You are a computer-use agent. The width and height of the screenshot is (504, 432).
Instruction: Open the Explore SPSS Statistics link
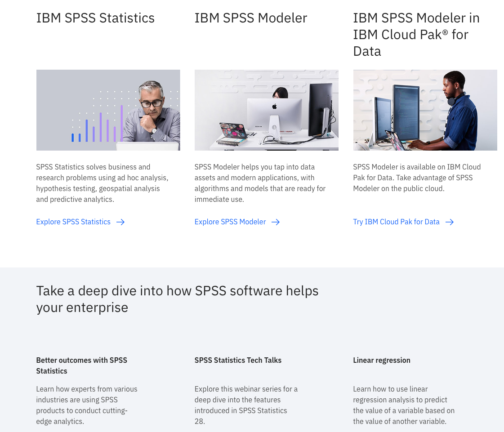[x=73, y=222]
